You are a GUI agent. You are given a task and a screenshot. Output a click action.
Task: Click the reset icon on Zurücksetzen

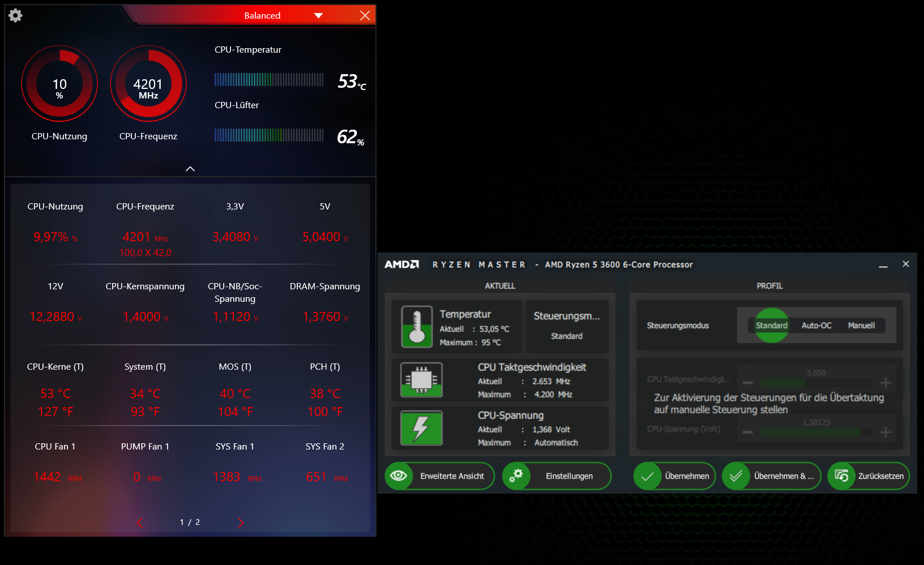pyautogui.click(x=841, y=476)
